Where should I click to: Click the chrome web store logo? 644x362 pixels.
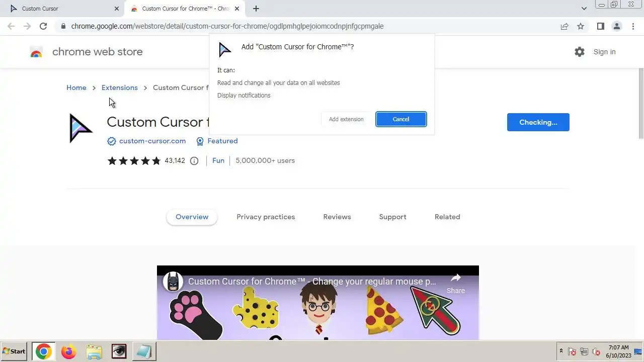pyautogui.click(x=36, y=52)
